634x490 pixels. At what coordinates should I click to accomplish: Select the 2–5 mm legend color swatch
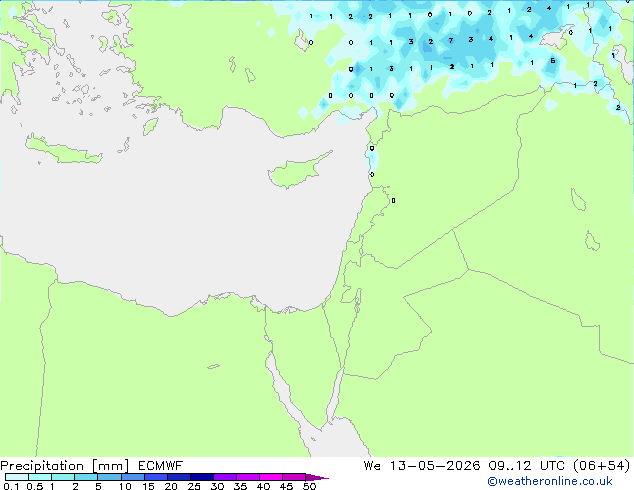click(86, 477)
